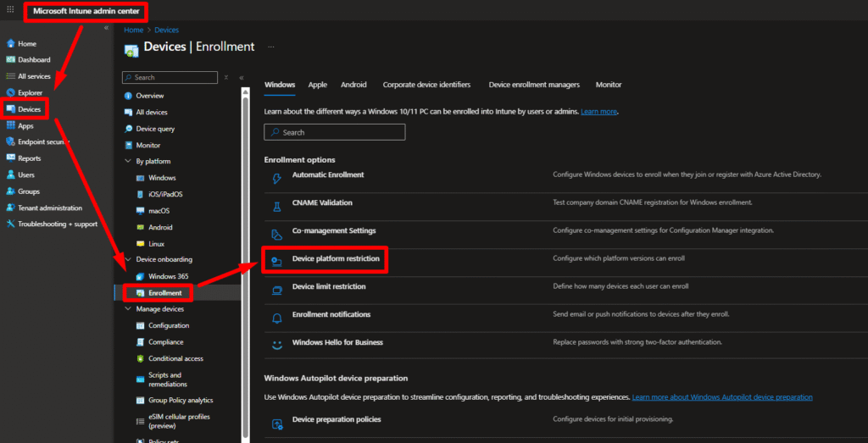Open Device platform restriction option

(x=336, y=258)
